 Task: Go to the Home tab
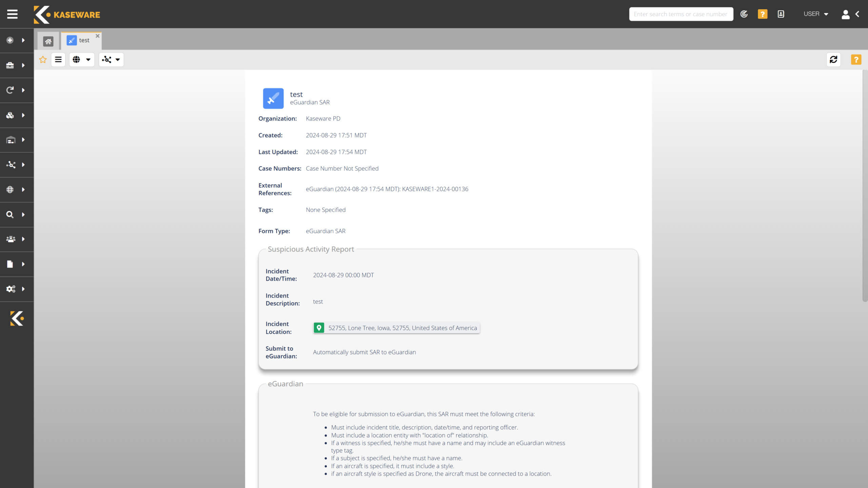pyautogui.click(x=48, y=41)
